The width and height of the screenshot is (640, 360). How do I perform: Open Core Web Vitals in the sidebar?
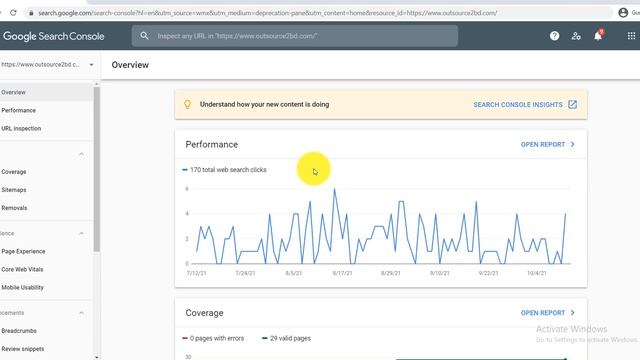click(x=46, y=269)
